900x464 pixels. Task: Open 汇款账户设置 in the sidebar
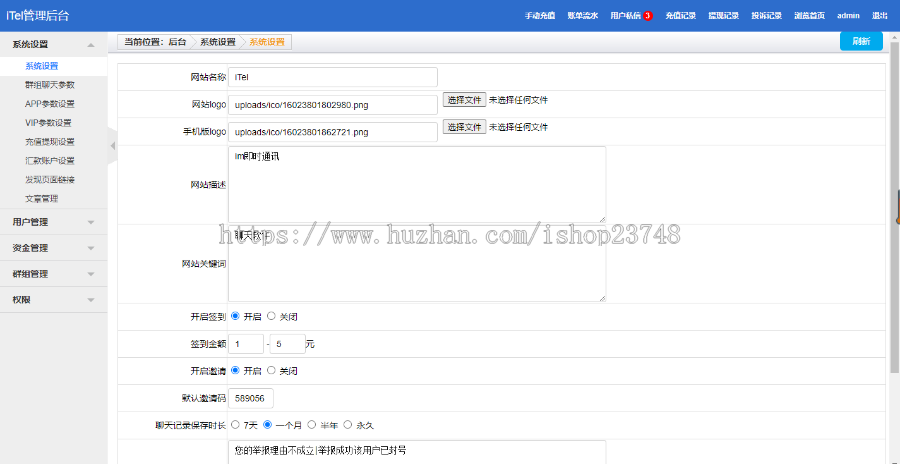[49, 161]
